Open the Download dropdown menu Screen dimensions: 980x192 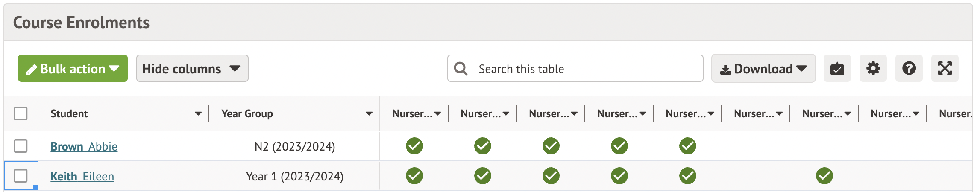(763, 68)
